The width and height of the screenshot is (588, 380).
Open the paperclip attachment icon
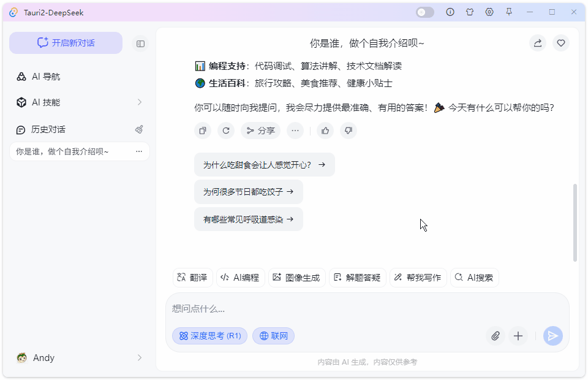click(495, 336)
